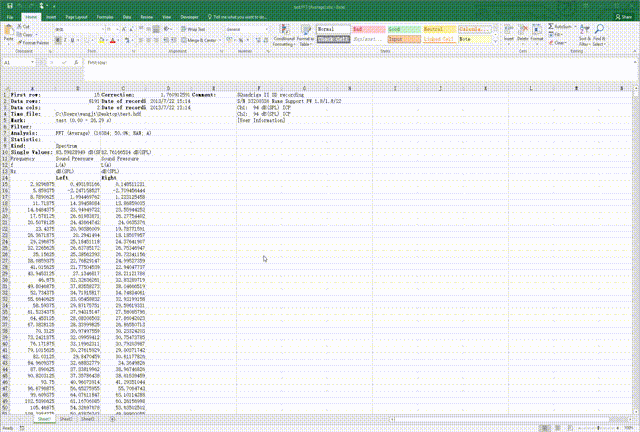
Task: Click the Increase Decimal icon
Action: tap(258, 40)
